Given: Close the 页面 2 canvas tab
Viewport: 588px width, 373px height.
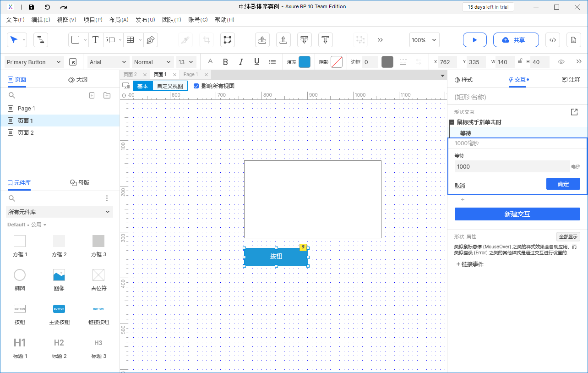Looking at the screenshot, I should (145, 75).
